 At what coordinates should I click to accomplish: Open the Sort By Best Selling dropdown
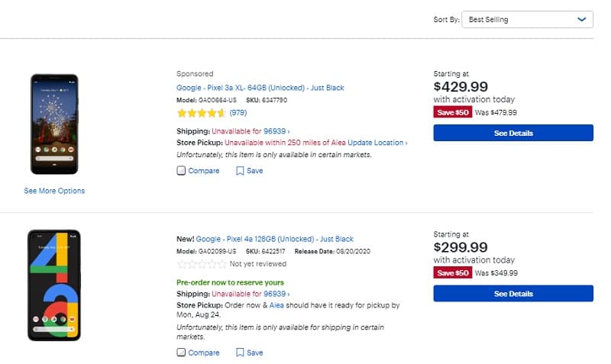(x=527, y=20)
